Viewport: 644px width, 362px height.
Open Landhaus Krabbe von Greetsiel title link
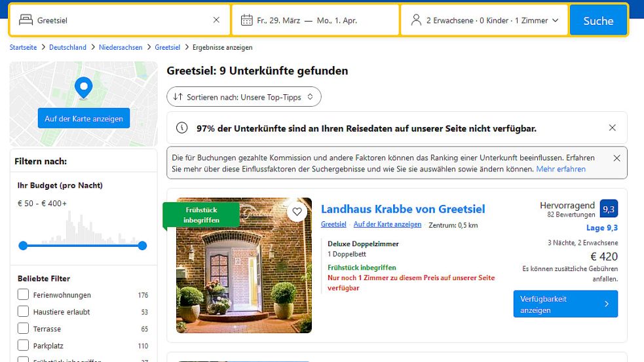click(x=403, y=209)
